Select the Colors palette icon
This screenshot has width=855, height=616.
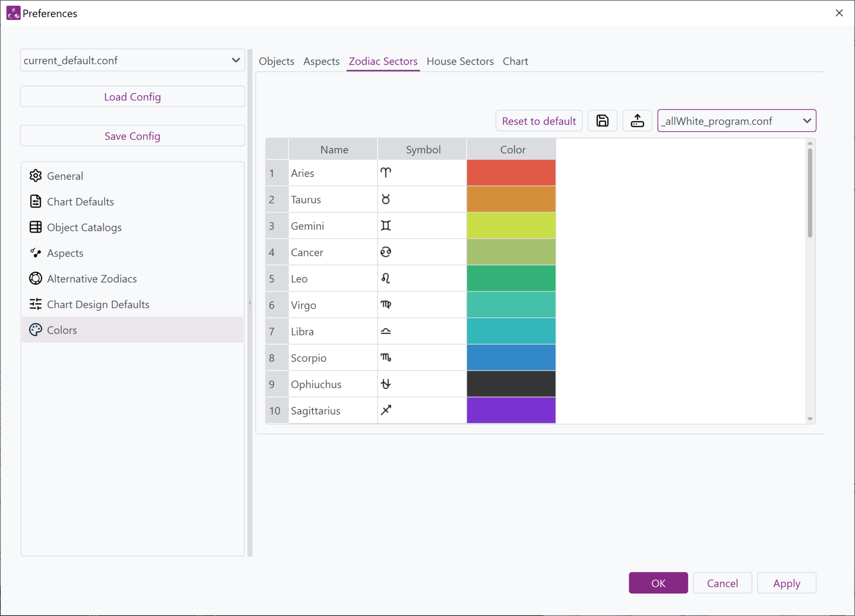[35, 330]
